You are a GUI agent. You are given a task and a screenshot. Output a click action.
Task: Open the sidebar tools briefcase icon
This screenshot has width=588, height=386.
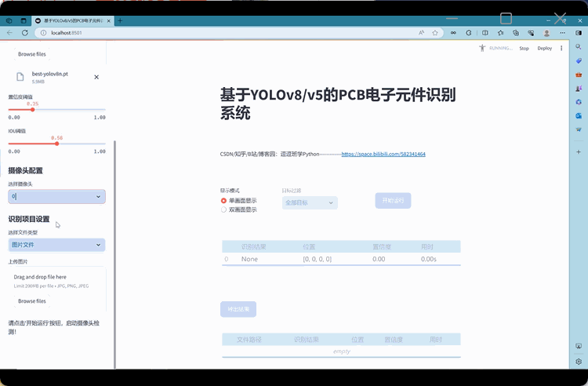(579, 75)
